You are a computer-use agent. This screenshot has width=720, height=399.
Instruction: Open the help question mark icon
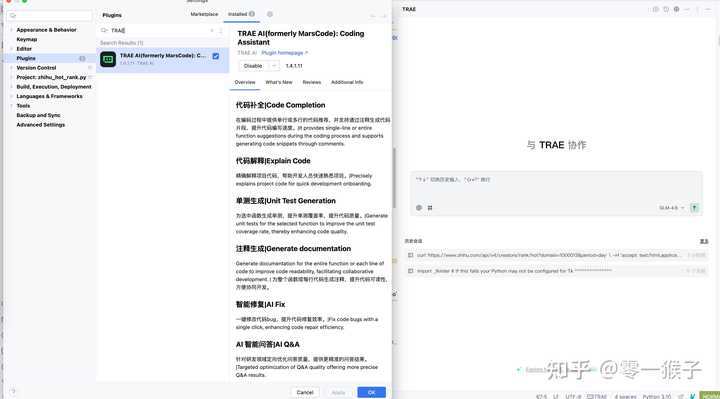(13, 392)
